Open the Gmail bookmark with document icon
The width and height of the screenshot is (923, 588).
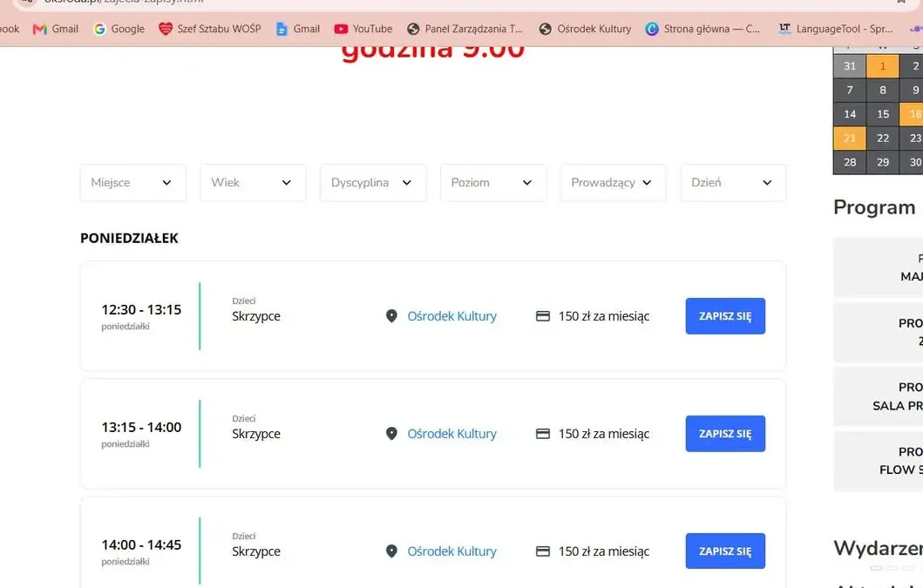point(298,29)
